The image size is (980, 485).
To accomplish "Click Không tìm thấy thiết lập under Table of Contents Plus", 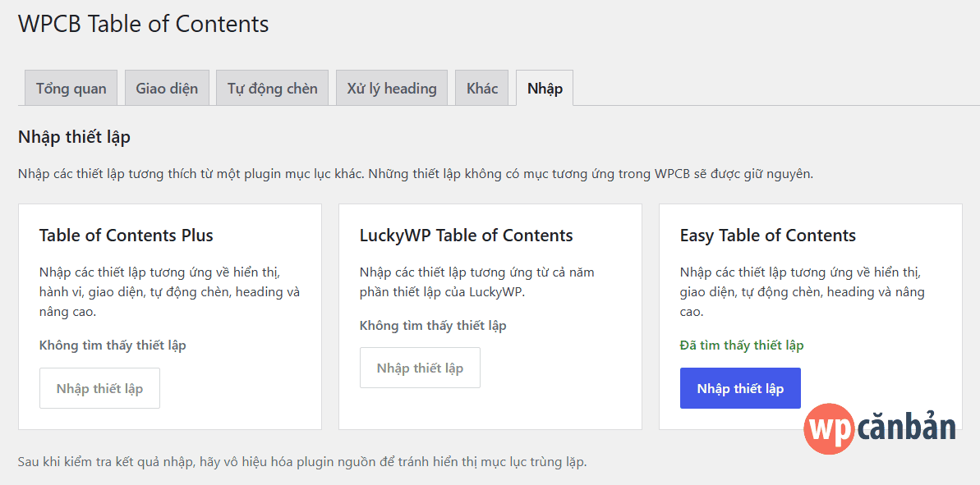I will (113, 345).
